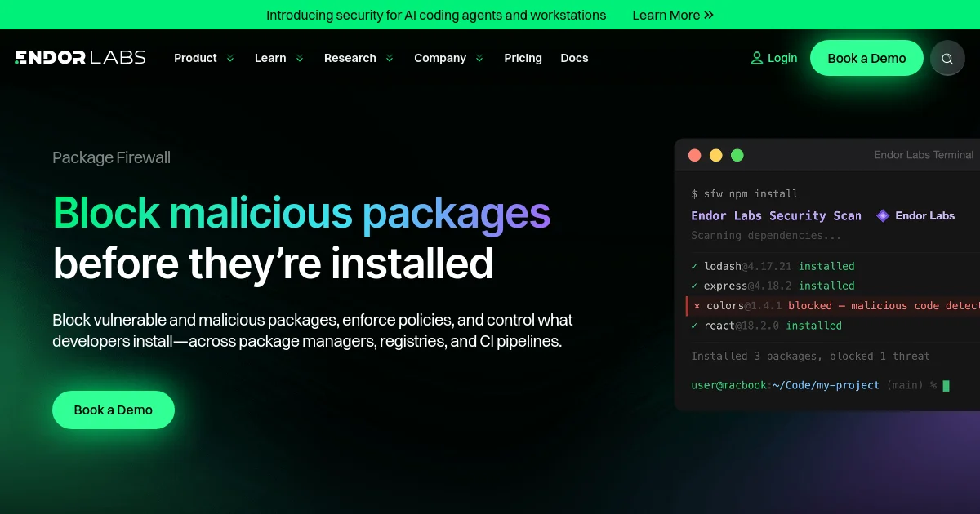Click the Endor Labs logo
This screenshot has width=980, height=514.
coord(80,57)
